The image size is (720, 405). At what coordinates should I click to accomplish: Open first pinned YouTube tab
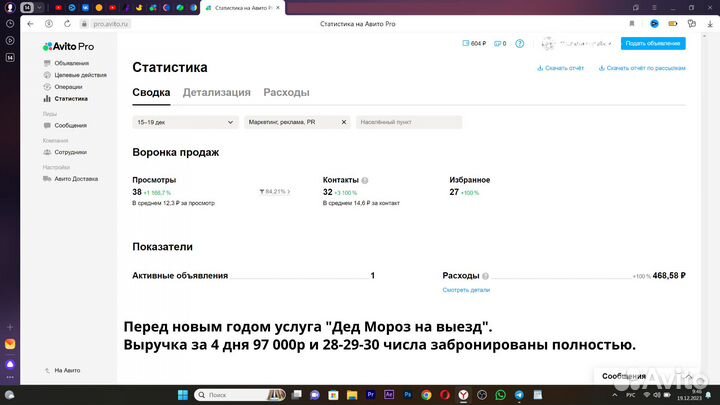[x=58, y=8]
